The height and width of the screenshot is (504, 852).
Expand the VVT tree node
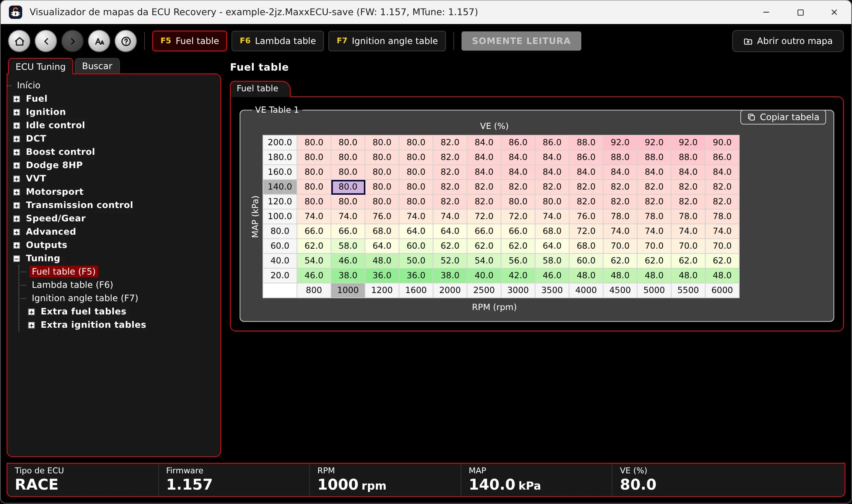17,179
